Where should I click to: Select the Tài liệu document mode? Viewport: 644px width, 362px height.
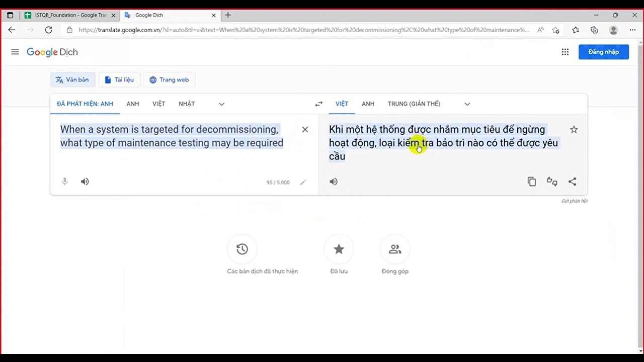pyautogui.click(x=119, y=80)
